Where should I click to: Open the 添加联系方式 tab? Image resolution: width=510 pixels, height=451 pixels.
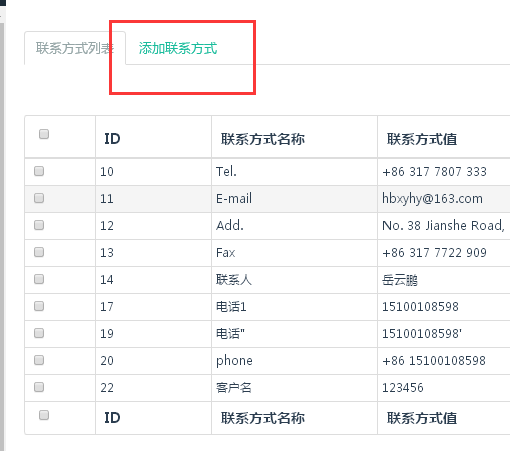(178, 48)
